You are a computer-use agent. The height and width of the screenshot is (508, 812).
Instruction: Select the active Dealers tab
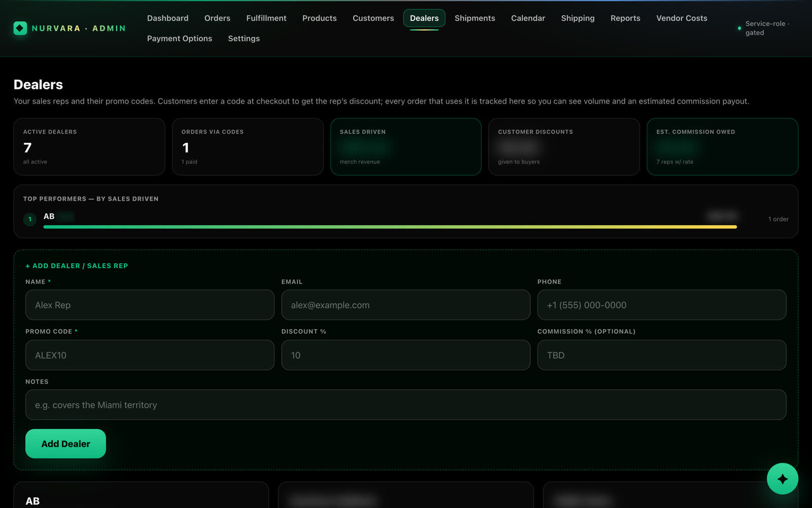(x=424, y=18)
